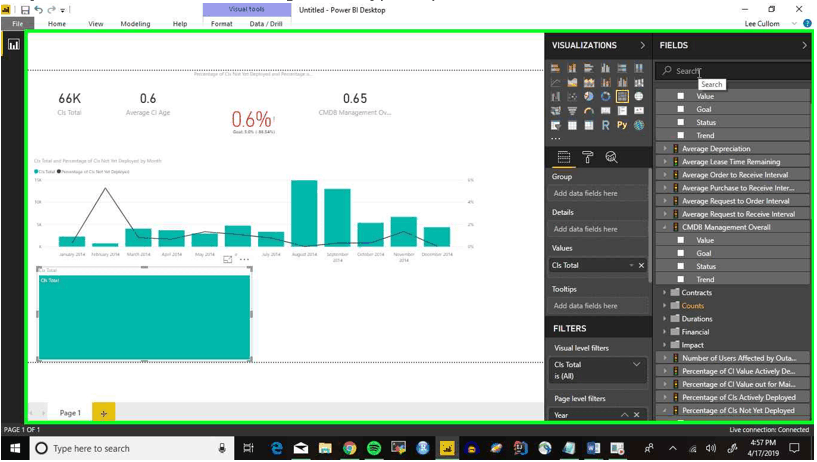
Task: Open Spotify from the taskbar
Action: 374,448
